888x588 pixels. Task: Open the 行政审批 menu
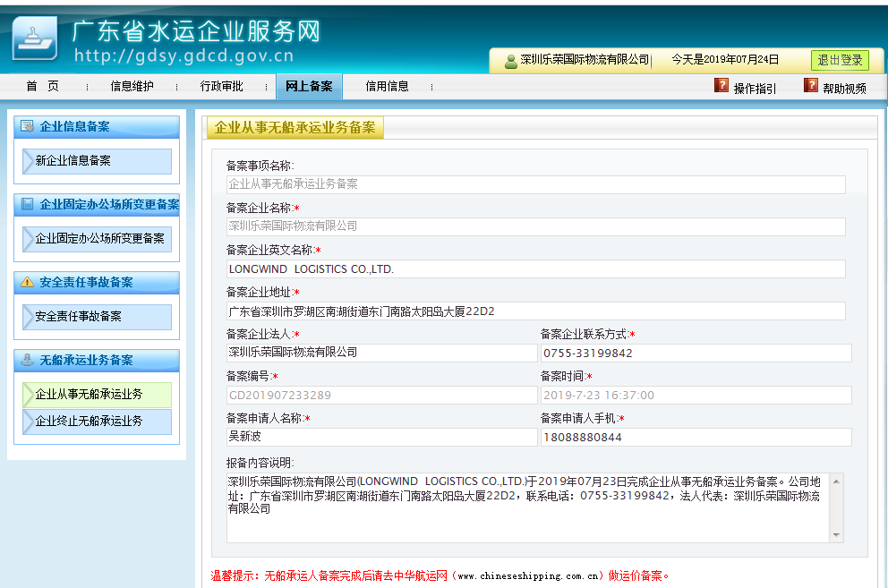221,86
